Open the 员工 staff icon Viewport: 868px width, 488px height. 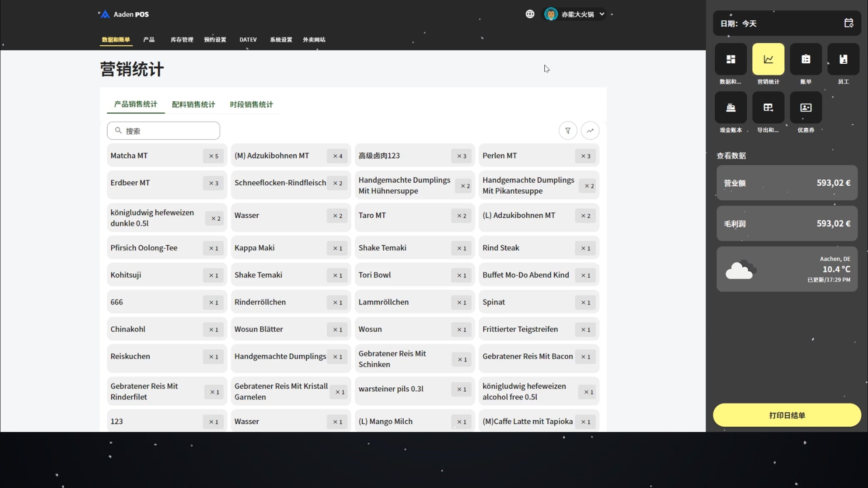pos(843,59)
